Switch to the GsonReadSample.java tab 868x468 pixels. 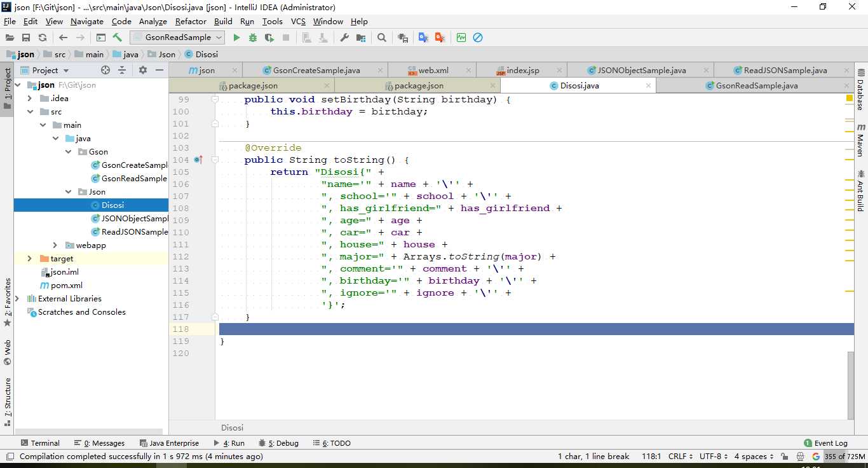(756, 85)
